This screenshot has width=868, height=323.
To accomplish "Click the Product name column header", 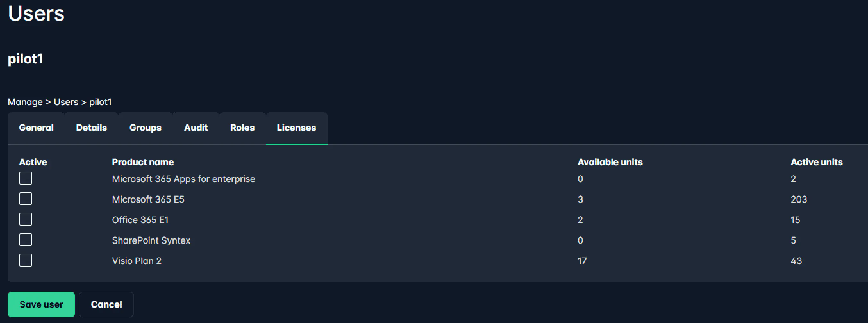I will pos(143,162).
